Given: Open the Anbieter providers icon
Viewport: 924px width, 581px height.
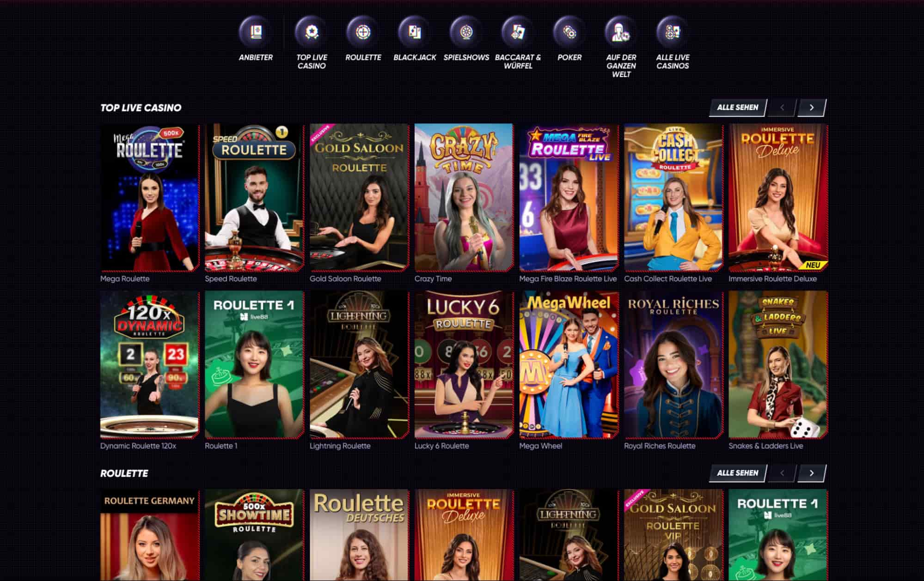Looking at the screenshot, I should pyautogui.click(x=256, y=32).
